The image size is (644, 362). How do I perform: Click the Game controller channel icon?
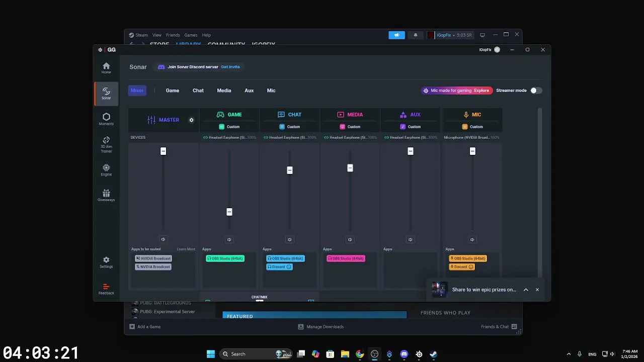tap(220, 115)
